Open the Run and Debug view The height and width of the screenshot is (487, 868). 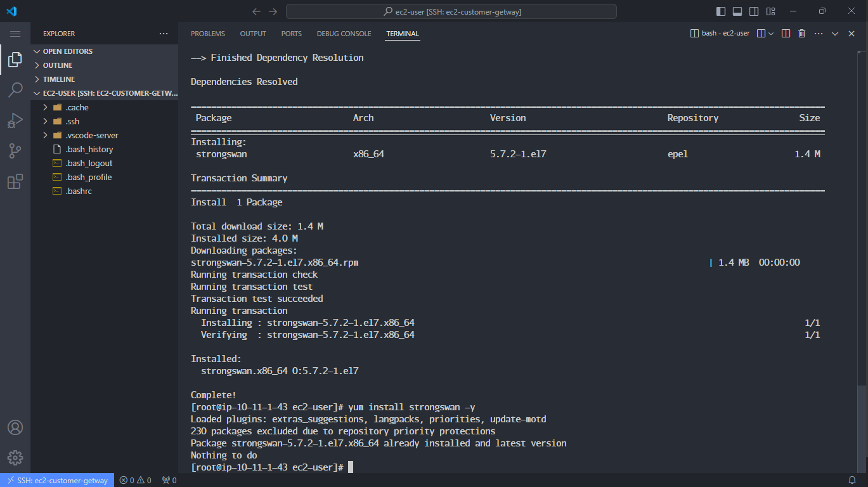pyautogui.click(x=15, y=120)
